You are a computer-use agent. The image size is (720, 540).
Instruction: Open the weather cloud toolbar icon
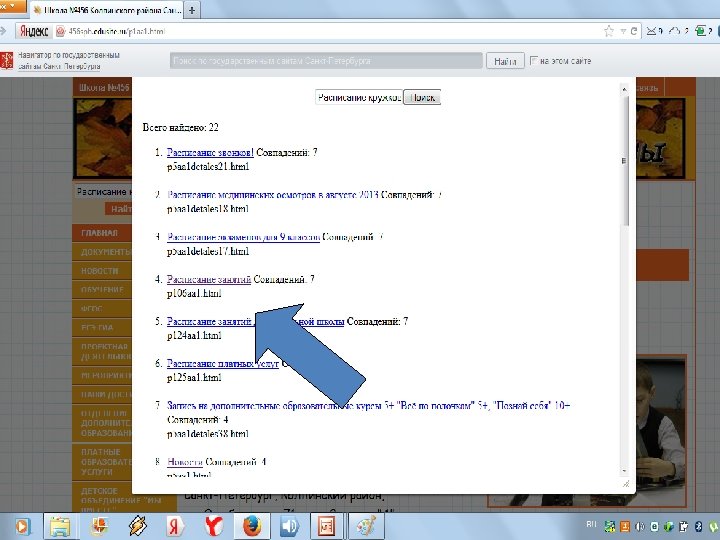tap(676, 31)
